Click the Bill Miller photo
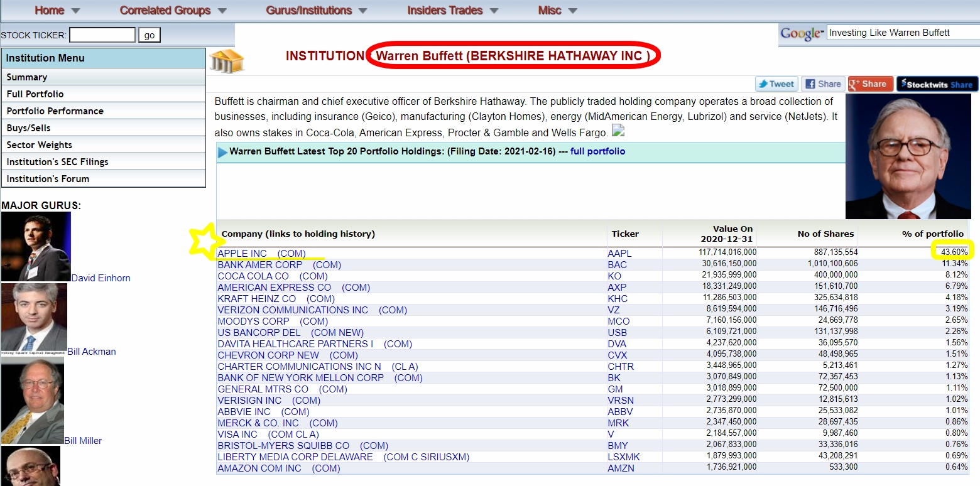The height and width of the screenshot is (486, 980). 33,400
